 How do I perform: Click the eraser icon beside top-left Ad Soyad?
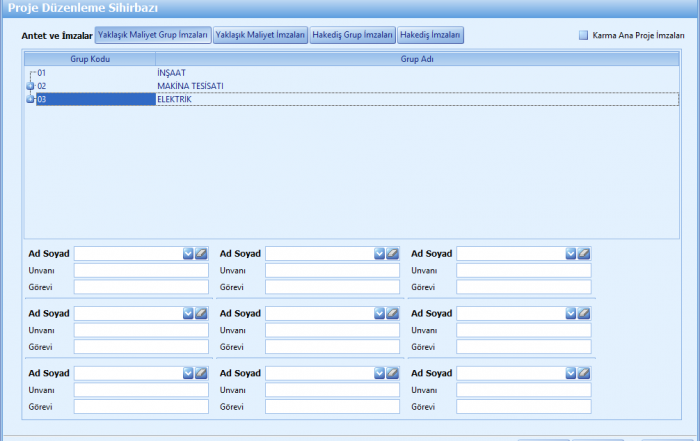[x=202, y=254]
